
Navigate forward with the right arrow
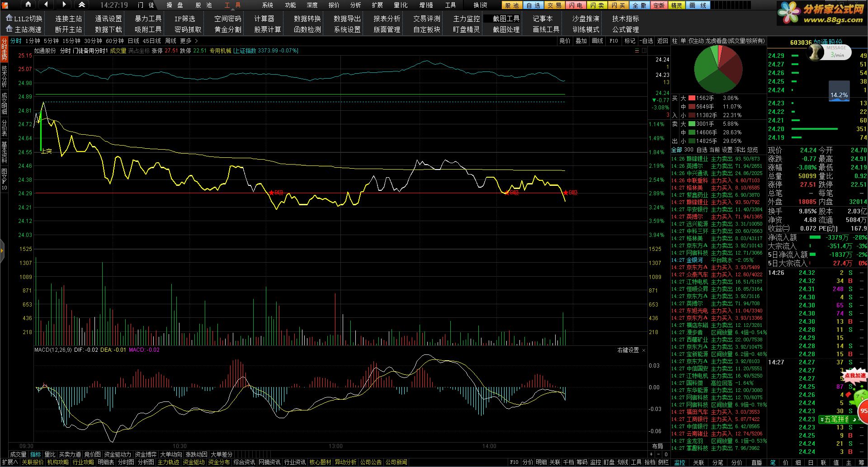click(64, 5)
